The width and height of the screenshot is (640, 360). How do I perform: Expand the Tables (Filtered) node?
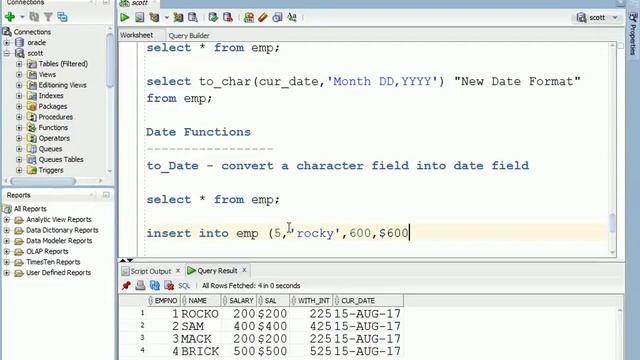(19, 64)
